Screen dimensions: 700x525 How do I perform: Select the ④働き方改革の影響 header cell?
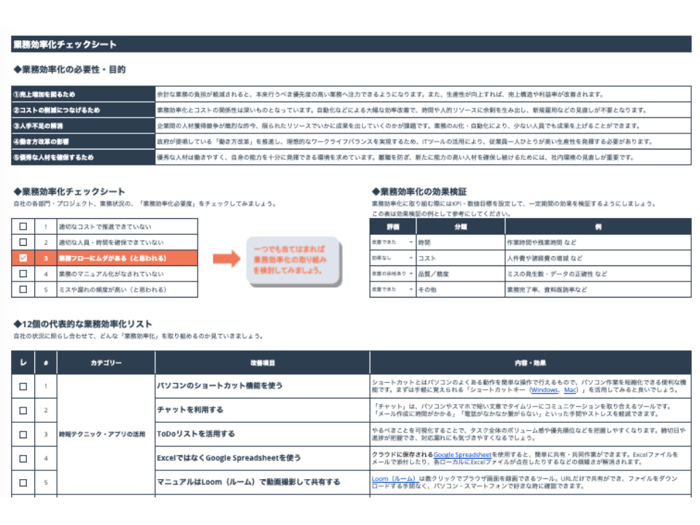point(83,142)
